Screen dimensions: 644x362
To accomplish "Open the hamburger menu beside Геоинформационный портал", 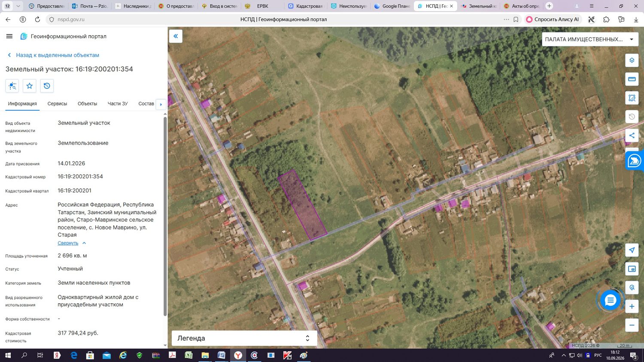I will [x=9, y=36].
